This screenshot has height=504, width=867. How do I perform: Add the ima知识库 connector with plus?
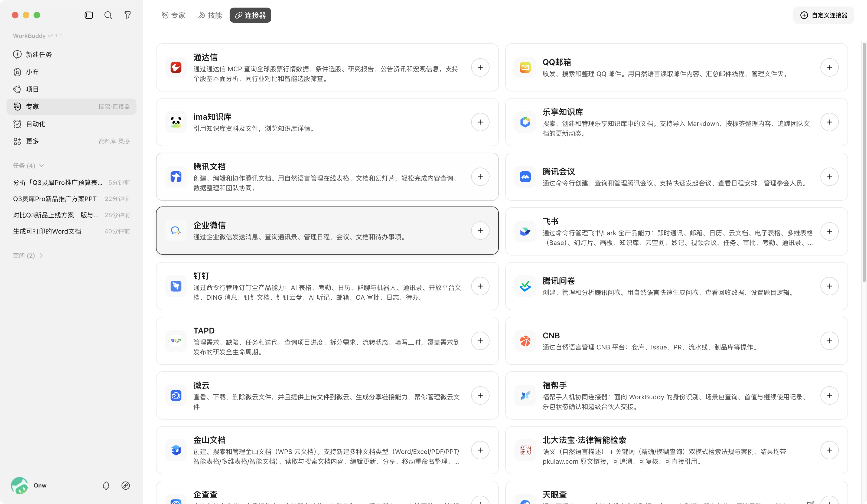[480, 122]
